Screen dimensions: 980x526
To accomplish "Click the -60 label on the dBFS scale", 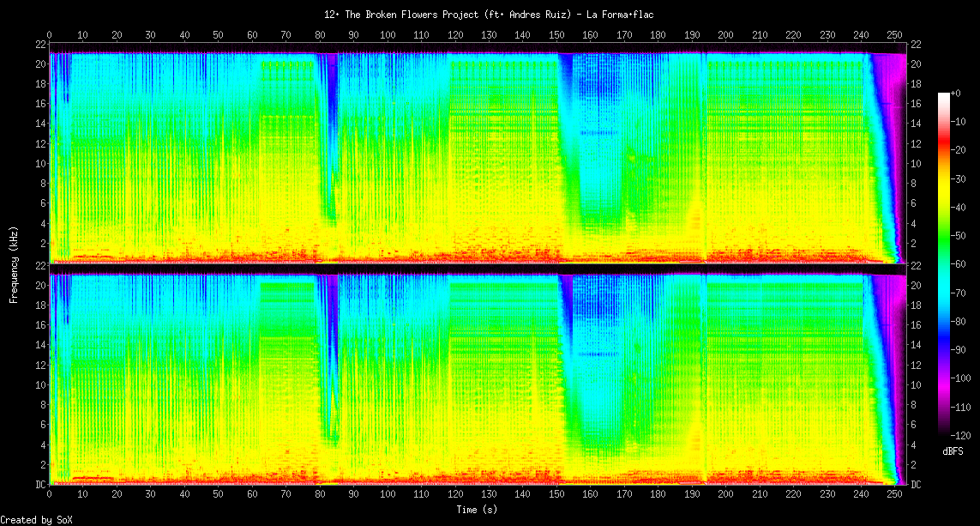I will coord(962,265).
